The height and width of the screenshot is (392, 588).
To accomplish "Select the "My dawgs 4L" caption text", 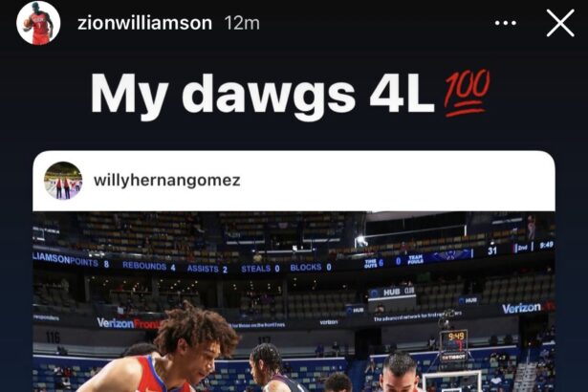I will (262, 94).
